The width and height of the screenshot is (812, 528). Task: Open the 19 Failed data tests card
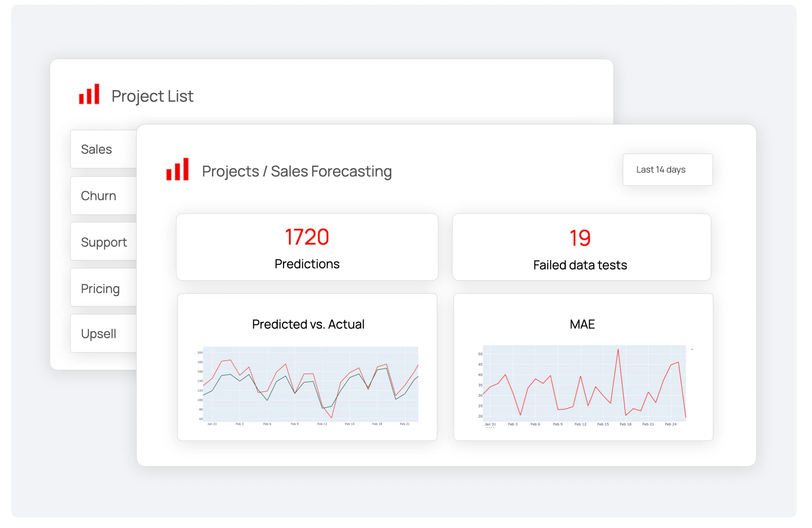pyautogui.click(x=581, y=247)
